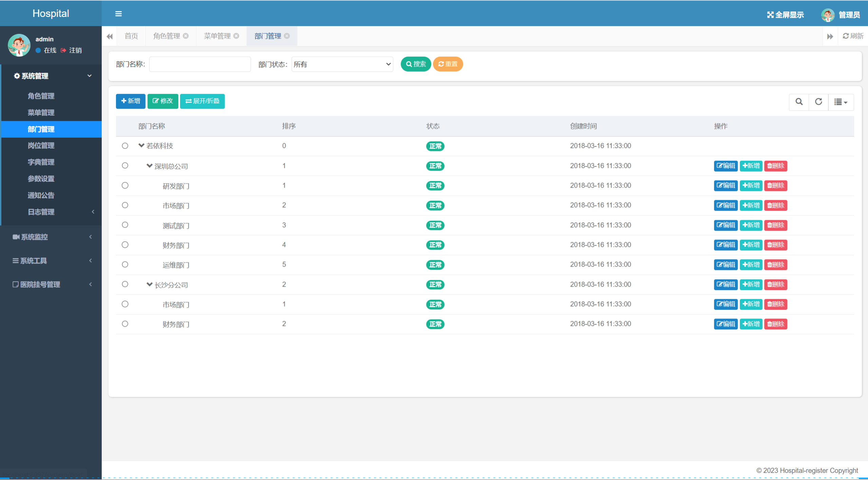Screen dimensions: 868x480
Task: Collapse the 深圳总公司 tree node
Action: [x=149, y=166]
